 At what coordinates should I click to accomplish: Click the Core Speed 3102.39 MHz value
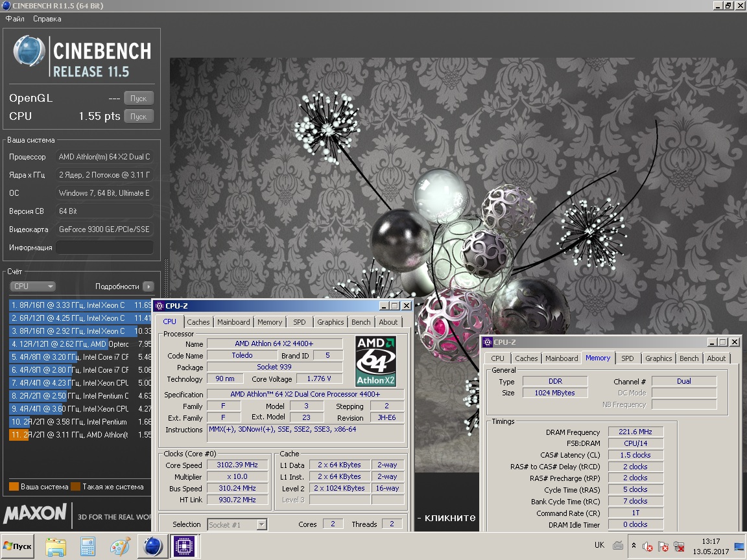237,465
